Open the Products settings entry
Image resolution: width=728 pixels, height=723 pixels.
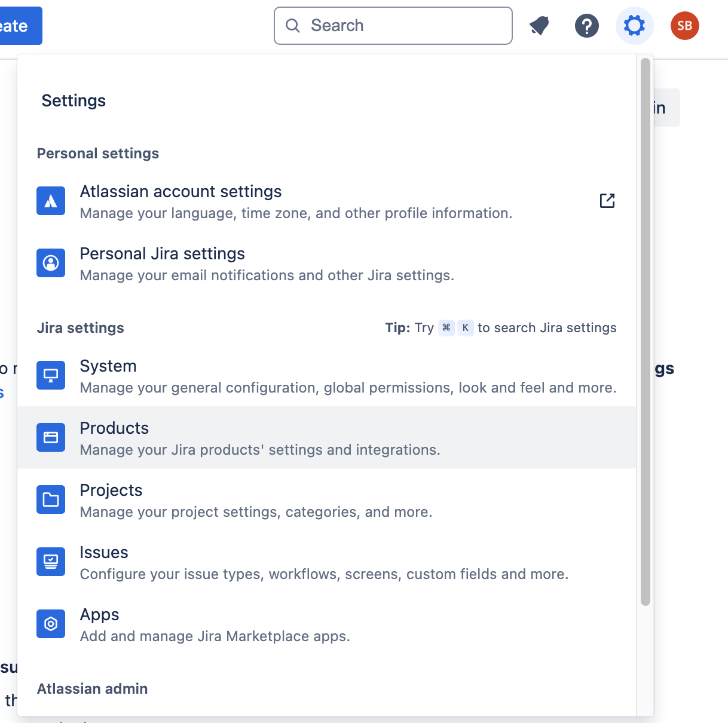(x=114, y=428)
